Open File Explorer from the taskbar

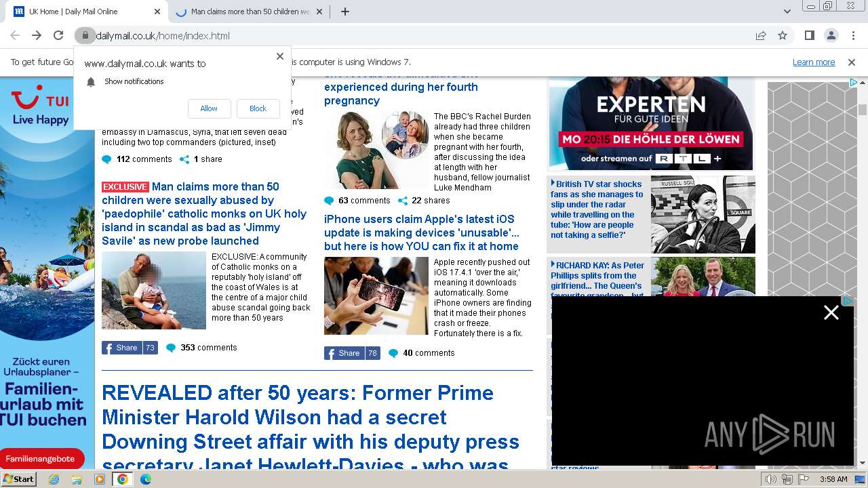pyautogui.click(x=77, y=479)
